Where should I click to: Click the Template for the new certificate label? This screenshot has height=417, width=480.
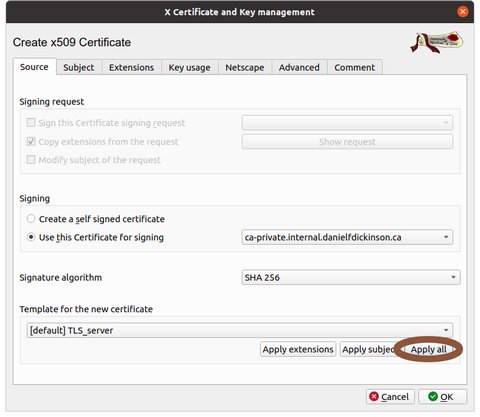pyautogui.click(x=86, y=309)
